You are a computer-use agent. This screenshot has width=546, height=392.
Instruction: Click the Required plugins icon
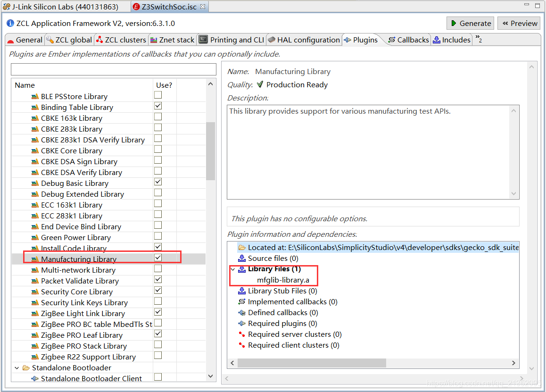[x=242, y=323]
